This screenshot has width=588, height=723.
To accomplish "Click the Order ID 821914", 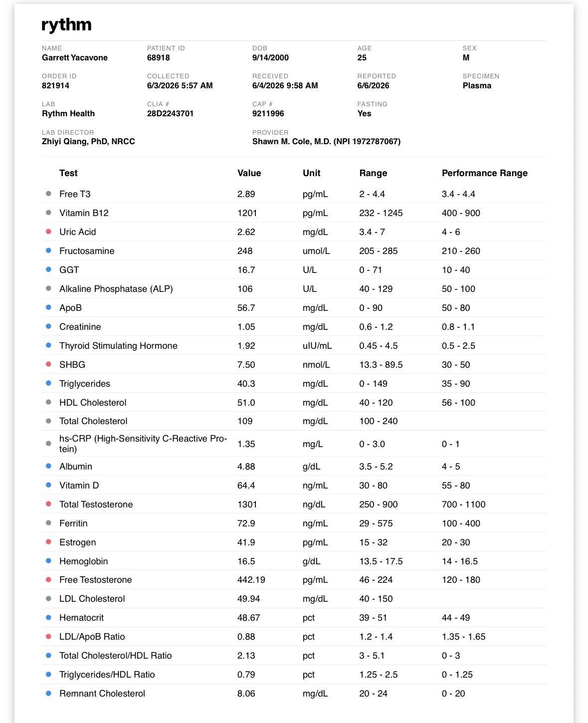I will 55,85.
